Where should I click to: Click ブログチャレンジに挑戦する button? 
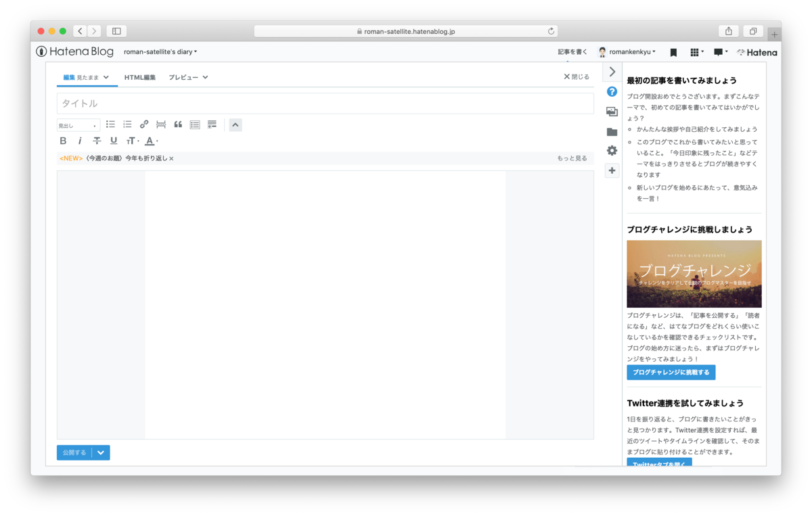[x=671, y=372]
